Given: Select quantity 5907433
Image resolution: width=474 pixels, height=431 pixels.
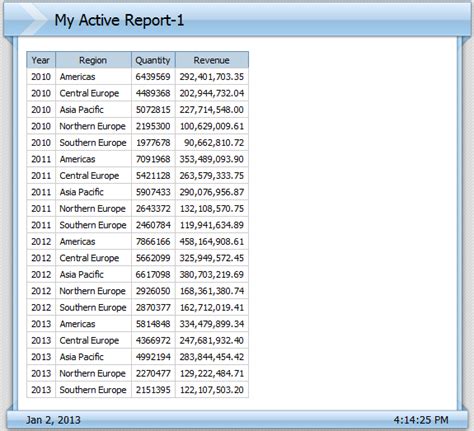Looking at the screenshot, I should 153,192.
